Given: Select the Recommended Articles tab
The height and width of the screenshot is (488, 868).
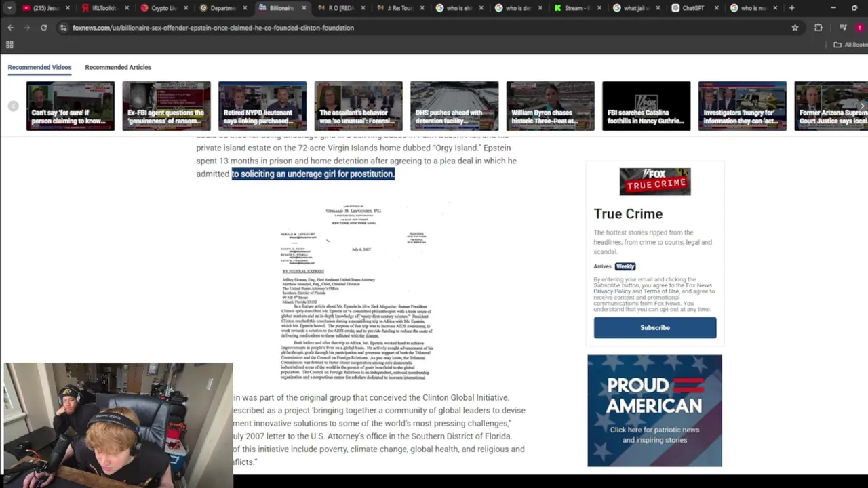Looking at the screenshot, I should tap(118, 67).
